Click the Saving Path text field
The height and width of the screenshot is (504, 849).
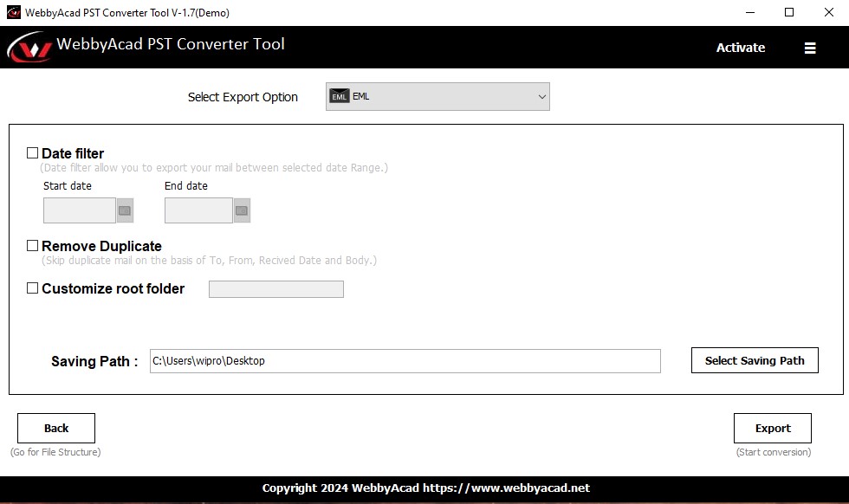(x=405, y=361)
